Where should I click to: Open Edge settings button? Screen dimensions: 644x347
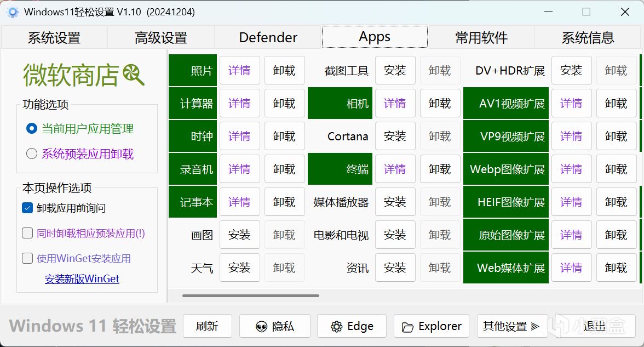[352, 326]
